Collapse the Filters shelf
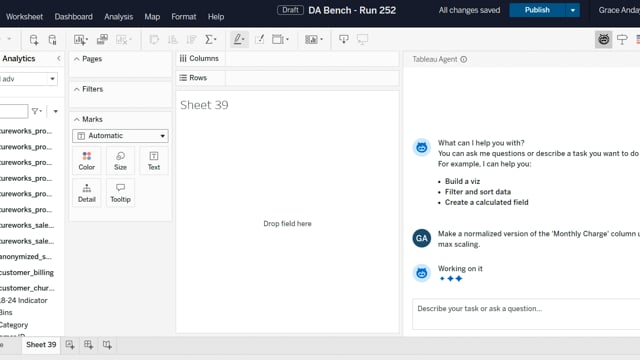Image resolution: width=640 pixels, height=360 pixels. pyautogui.click(x=77, y=89)
